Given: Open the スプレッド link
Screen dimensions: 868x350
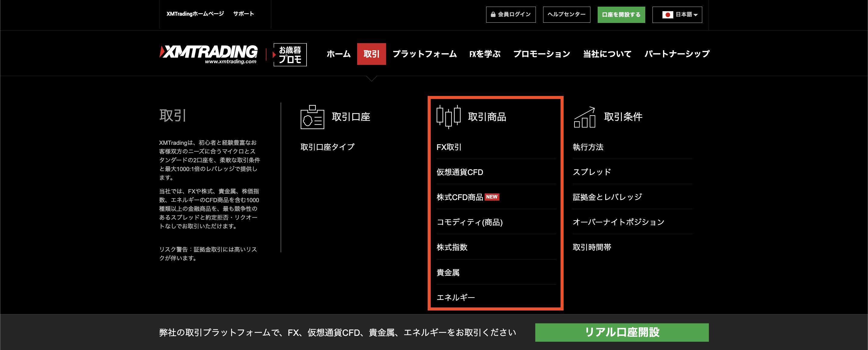Looking at the screenshot, I should pos(592,172).
